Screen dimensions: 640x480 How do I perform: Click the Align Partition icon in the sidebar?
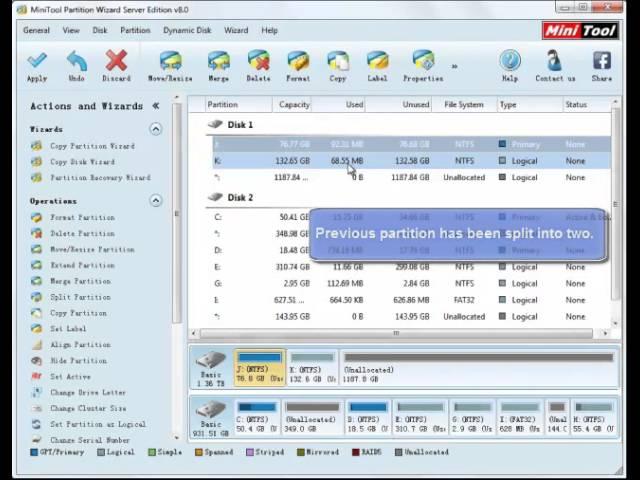click(x=37, y=345)
